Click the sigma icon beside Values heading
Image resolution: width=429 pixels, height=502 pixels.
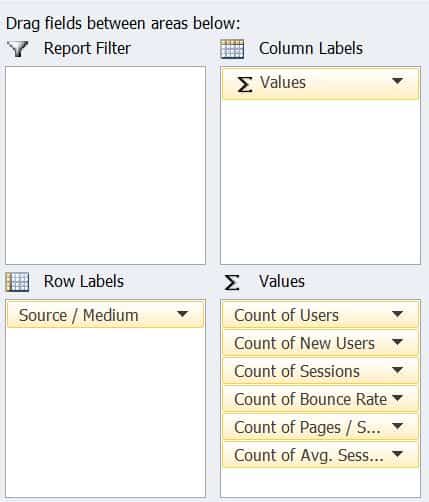coord(232,282)
